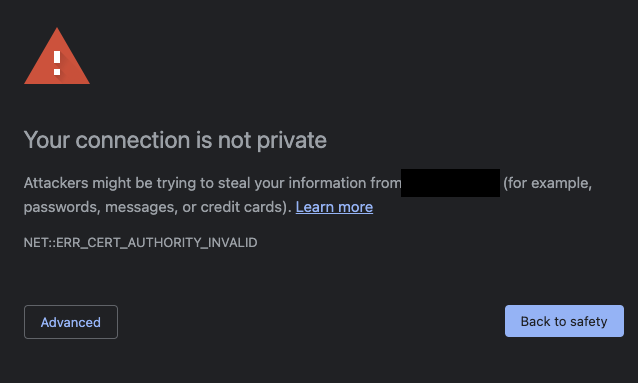Select the NET::ERR_CERT_AUTHORITY_INVALID error code text
The height and width of the screenshot is (383, 638).
(x=140, y=243)
